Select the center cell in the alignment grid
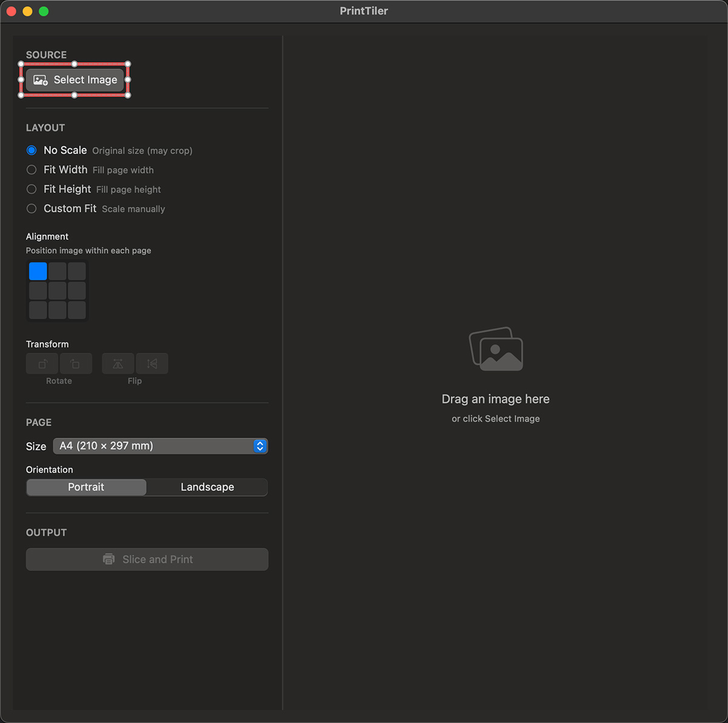The width and height of the screenshot is (728, 723). [x=57, y=290]
